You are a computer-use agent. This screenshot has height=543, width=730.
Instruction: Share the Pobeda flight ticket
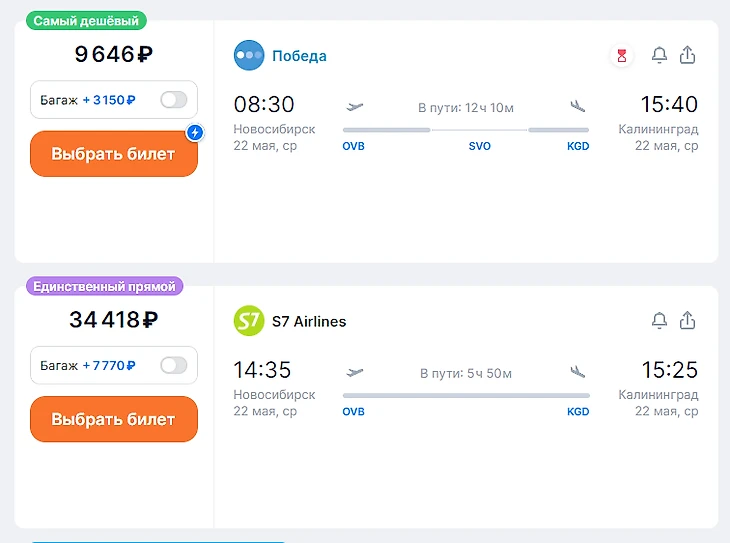[x=687, y=56]
